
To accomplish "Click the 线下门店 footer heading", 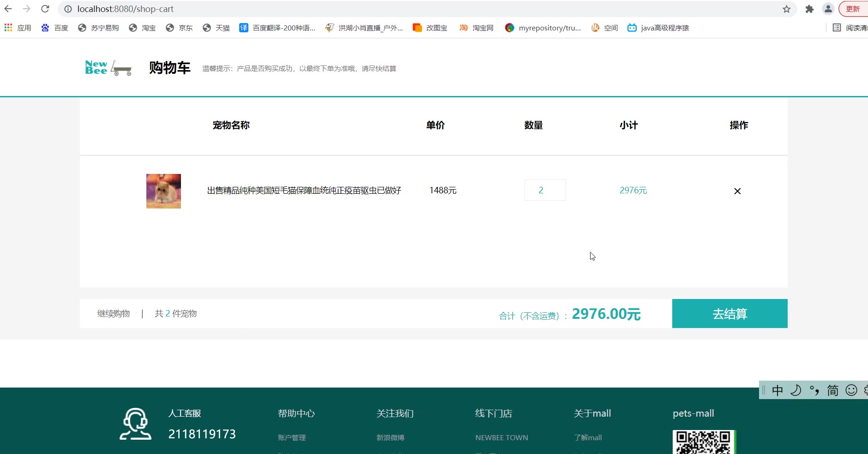I will coord(494,413).
